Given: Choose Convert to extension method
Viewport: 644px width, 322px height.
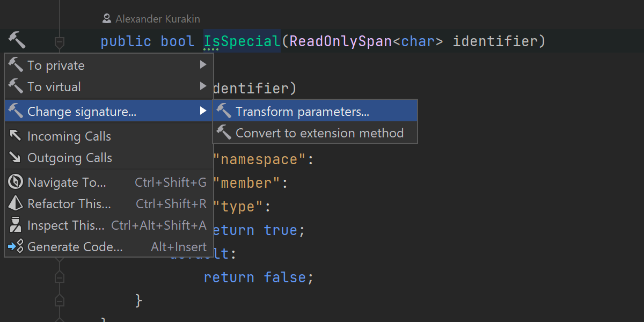Looking at the screenshot, I should 319,133.
